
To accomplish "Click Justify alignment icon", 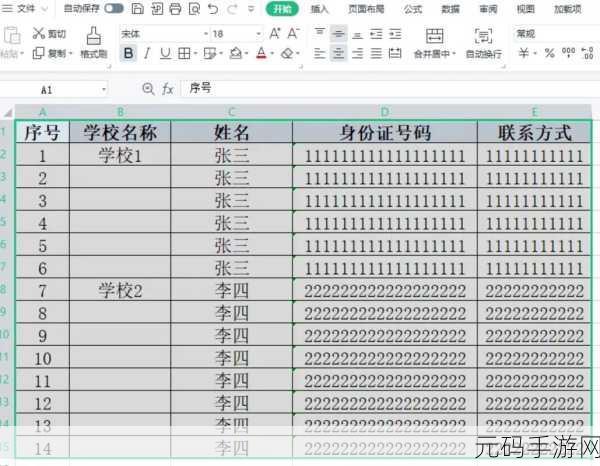I will (376, 53).
